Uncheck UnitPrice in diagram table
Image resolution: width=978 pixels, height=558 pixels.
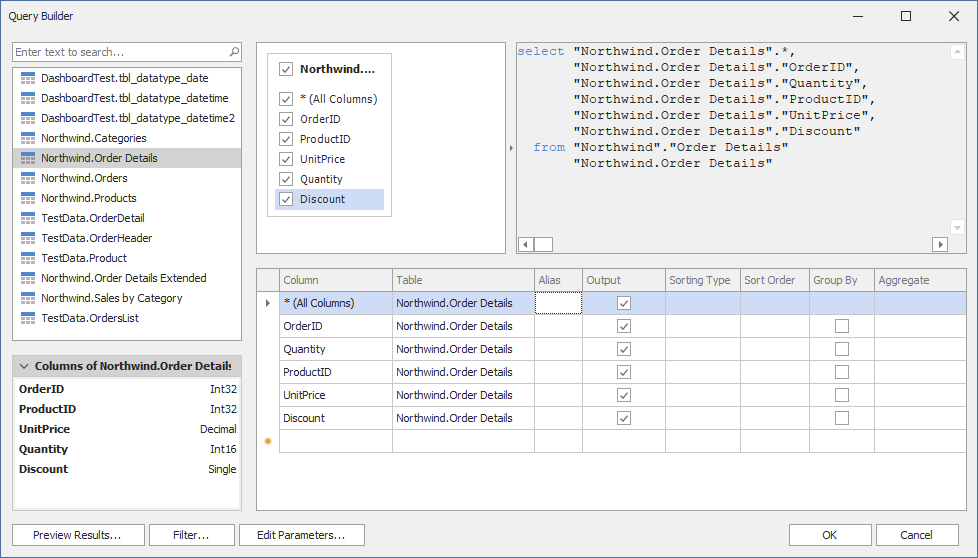click(x=286, y=159)
